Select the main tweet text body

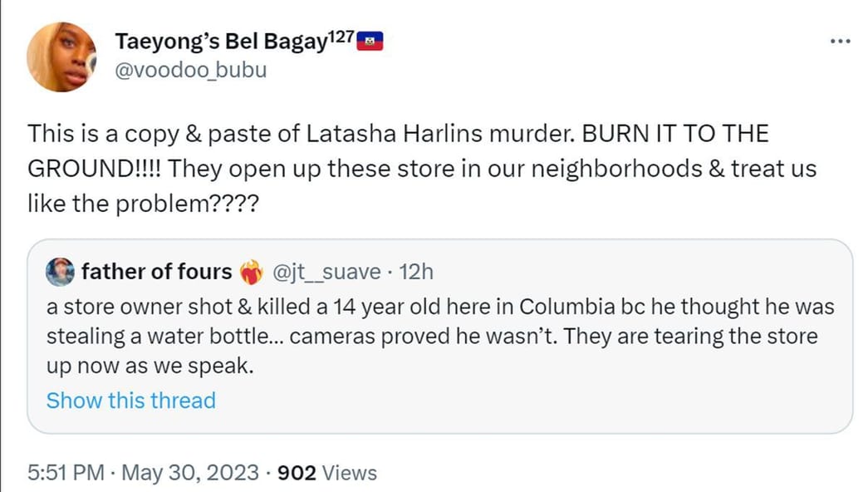[415, 166]
